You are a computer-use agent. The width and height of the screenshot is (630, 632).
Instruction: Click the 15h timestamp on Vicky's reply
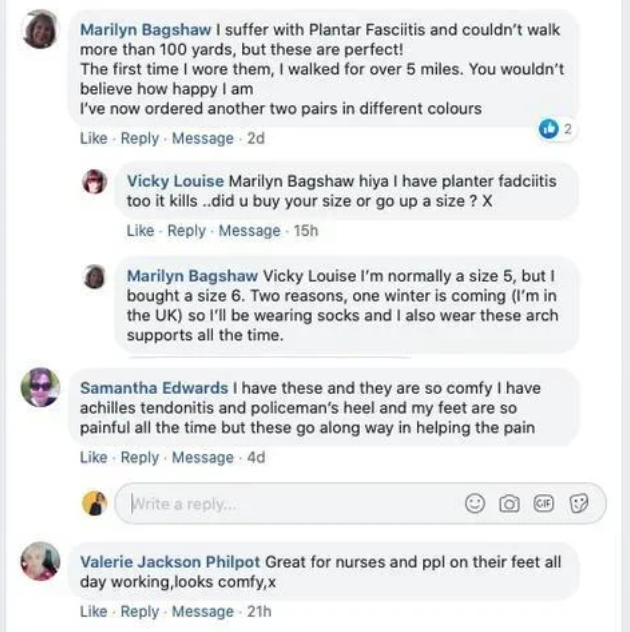click(305, 231)
